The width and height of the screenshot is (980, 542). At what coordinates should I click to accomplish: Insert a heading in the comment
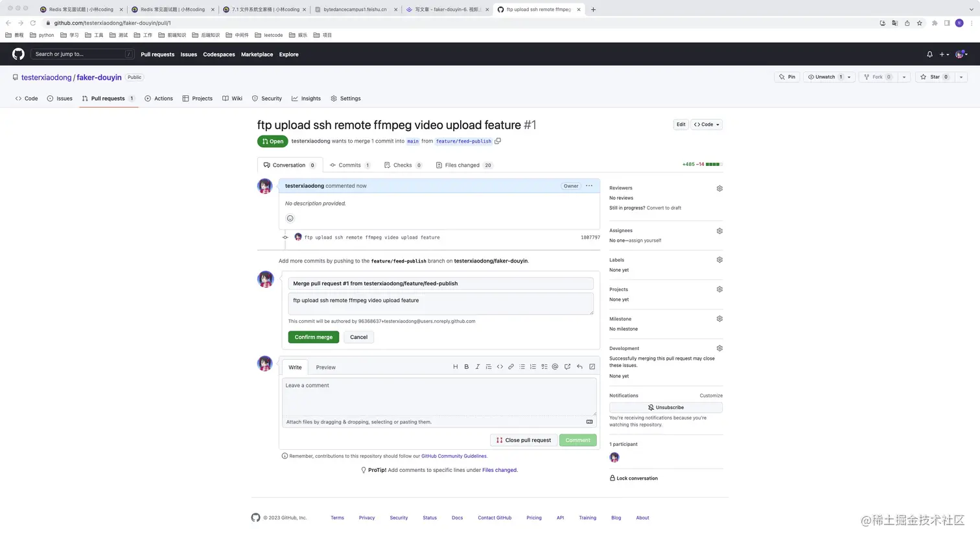[455, 367]
